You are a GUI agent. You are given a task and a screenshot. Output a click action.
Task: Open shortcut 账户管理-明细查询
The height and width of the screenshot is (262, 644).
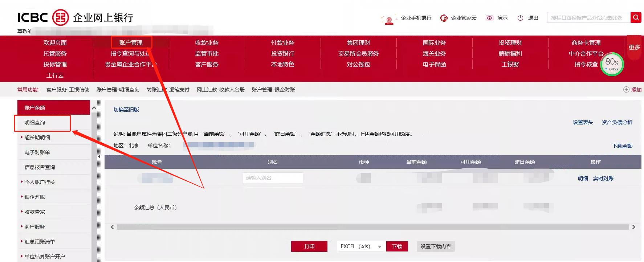(118, 90)
